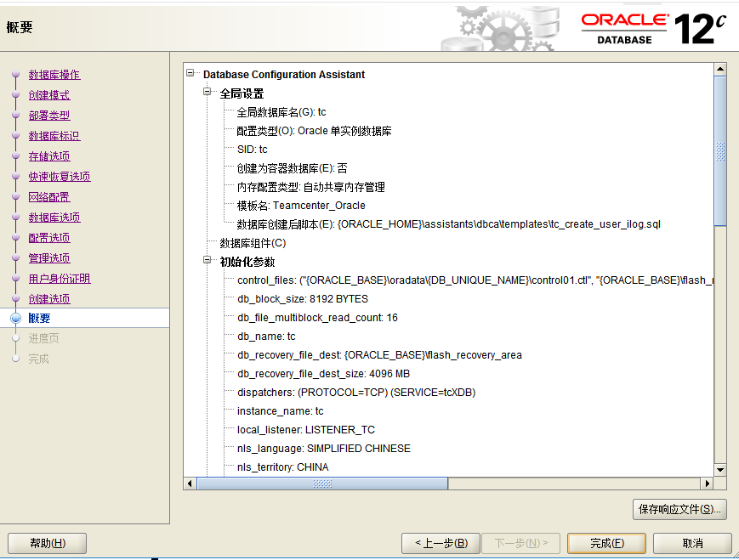Open the 网络配置 step
The width and height of the screenshot is (739, 560).
(x=48, y=197)
